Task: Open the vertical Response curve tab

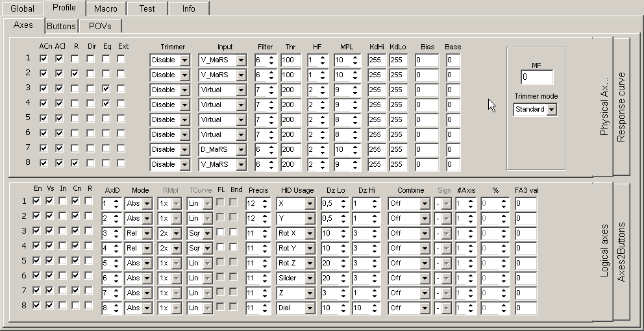Action: tap(621, 107)
